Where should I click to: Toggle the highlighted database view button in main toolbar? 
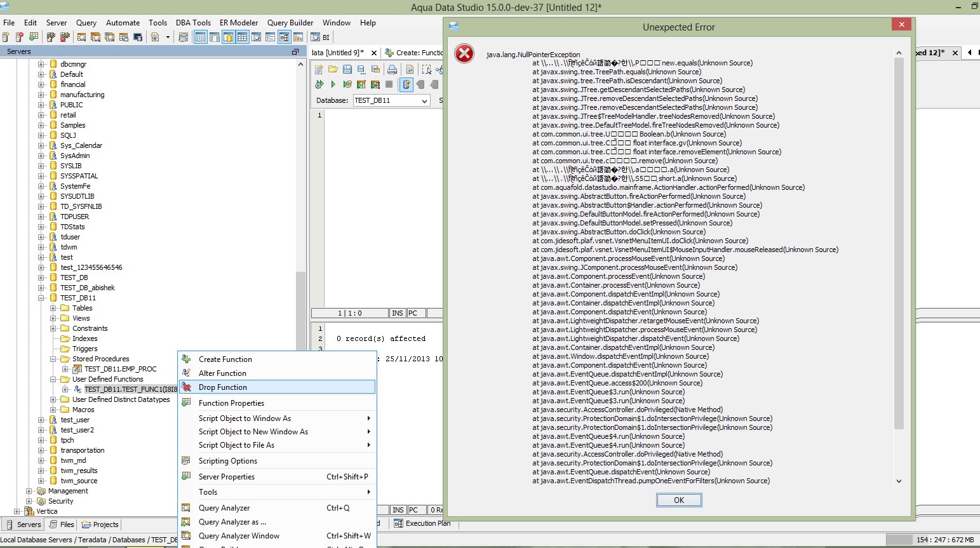pos(228,37)
